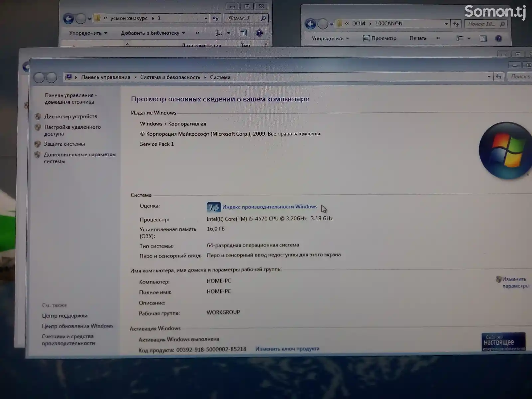
Task: Click Control Panel icon in address bar
Action: click(68, 77)
